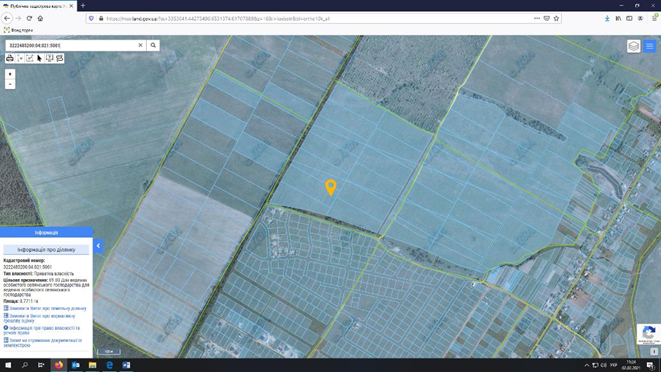This screenshot has width=661, height=372.
Task: Bookmark this page with star icon
Action: 556,19
